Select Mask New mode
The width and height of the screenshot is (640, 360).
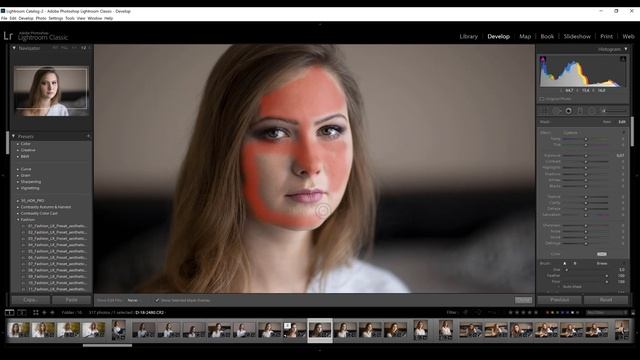coord(607,122)
